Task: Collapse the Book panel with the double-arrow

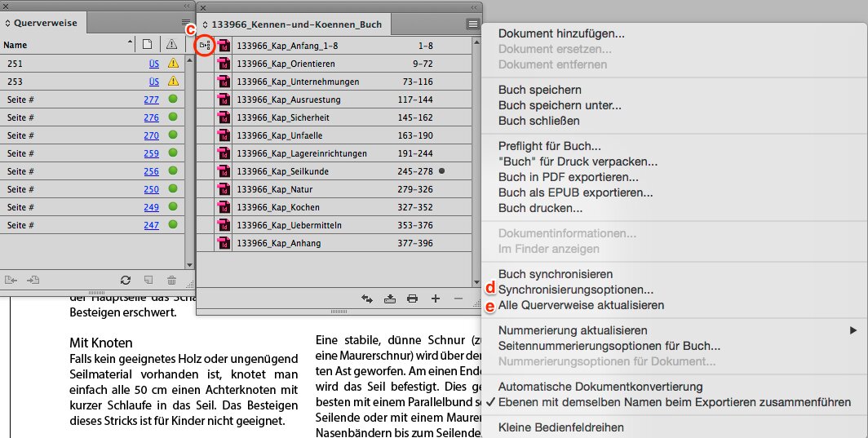Action: 474,7
